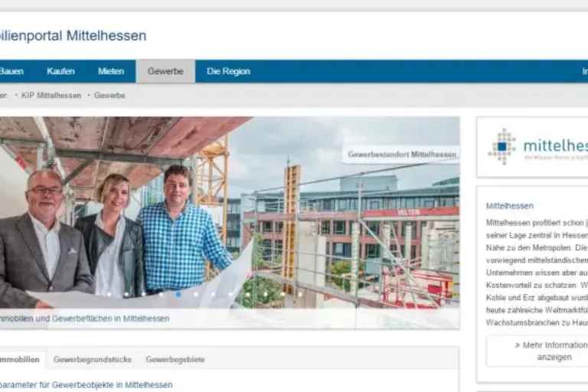Click the mittelhessen logo in sidebar
The image size is (588, 392).
coord(538,147)
